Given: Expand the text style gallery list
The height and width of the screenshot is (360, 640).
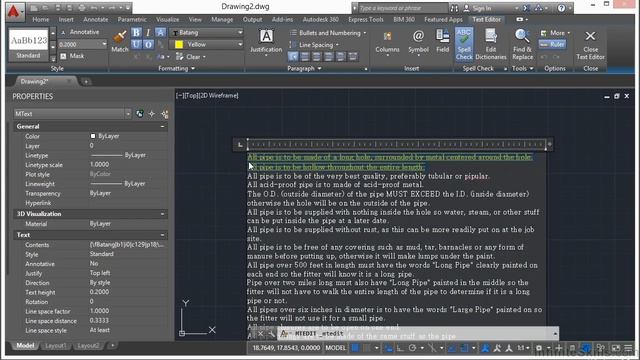Looking at the screenshot, I should (53, 59).
